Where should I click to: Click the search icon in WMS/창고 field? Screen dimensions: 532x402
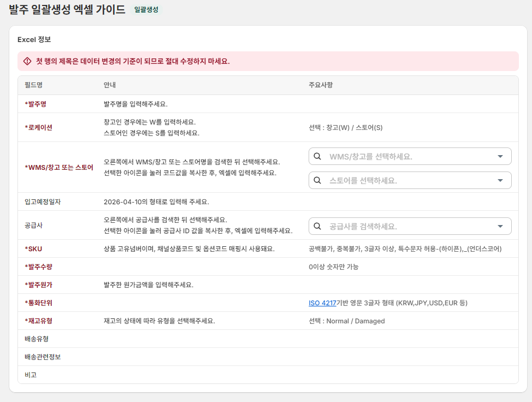[317, 156]
